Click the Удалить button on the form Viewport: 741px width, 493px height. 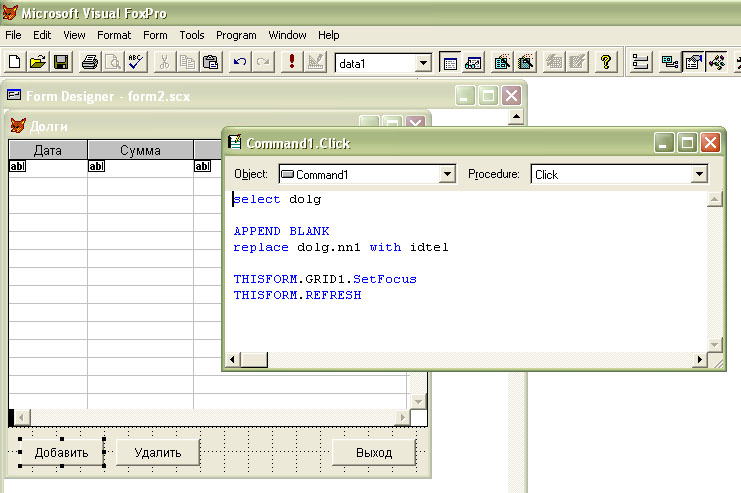pos(158,452)
